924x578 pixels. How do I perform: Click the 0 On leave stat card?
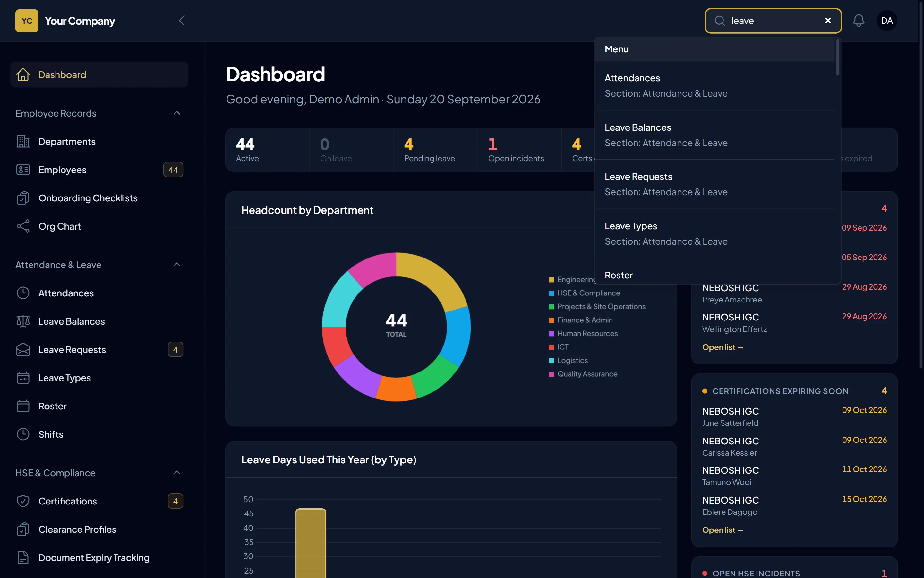351,150
